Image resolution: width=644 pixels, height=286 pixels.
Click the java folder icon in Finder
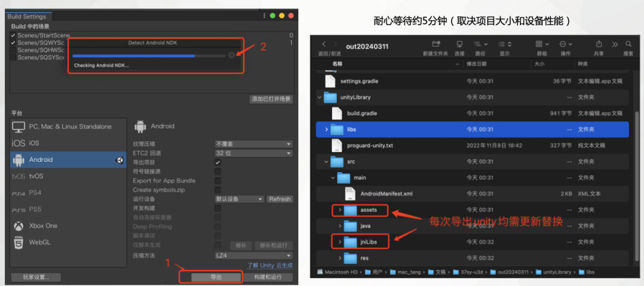coord(351,226)
